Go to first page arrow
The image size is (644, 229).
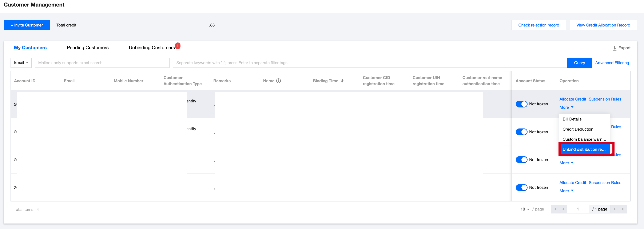(x=555, y=209)
